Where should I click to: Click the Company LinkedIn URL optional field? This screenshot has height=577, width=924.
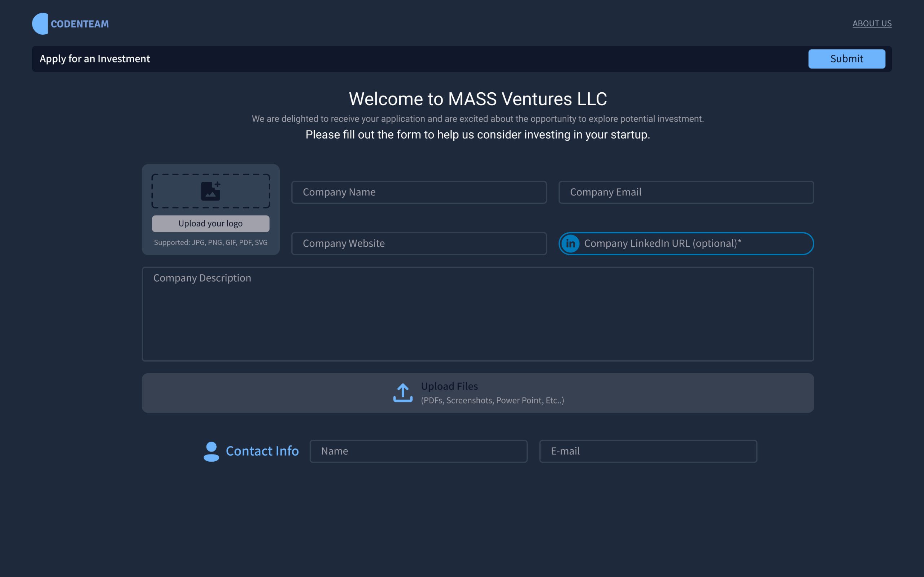pos(687,243)
